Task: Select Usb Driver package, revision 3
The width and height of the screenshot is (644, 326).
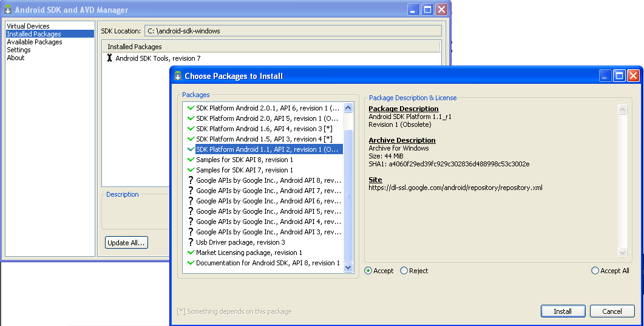Action: (263, 242)
